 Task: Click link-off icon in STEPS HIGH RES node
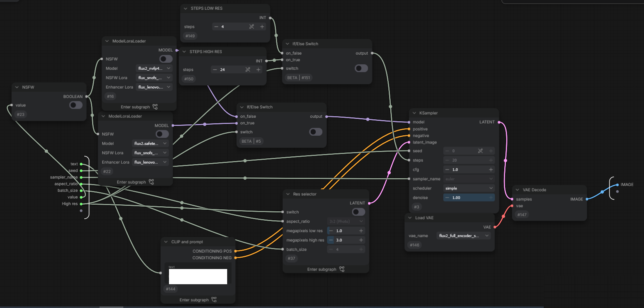point(247,69)
